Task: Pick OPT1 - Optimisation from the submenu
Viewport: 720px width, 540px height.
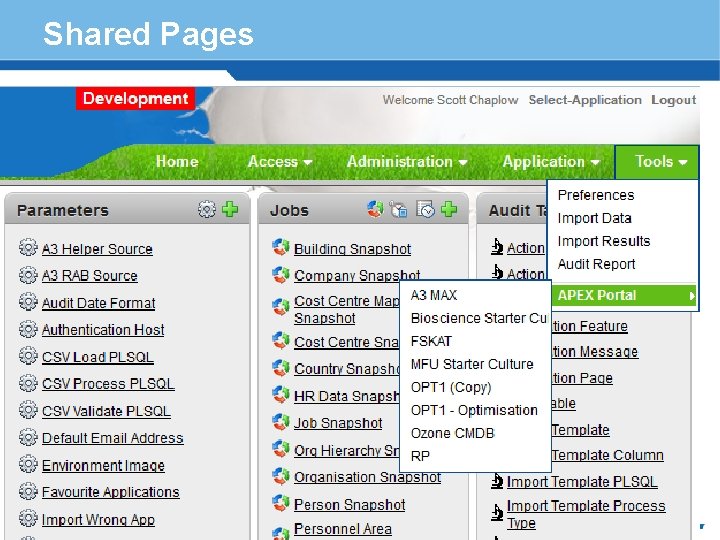Action: (x=474, y=410)
